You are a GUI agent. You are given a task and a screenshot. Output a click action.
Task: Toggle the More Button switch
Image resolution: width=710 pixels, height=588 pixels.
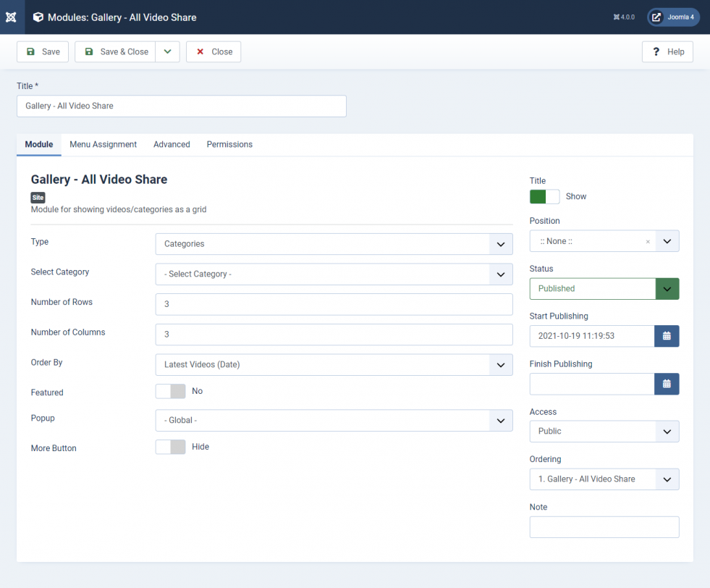(171, 447)
